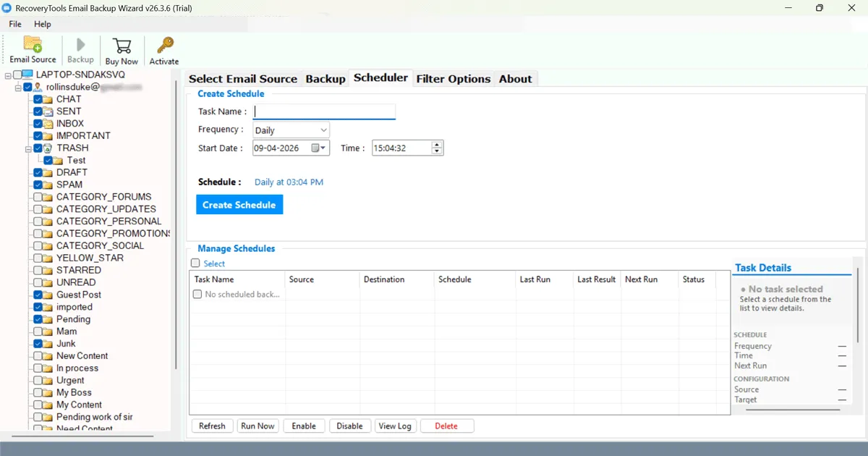Click the Last Run column header

544,279
